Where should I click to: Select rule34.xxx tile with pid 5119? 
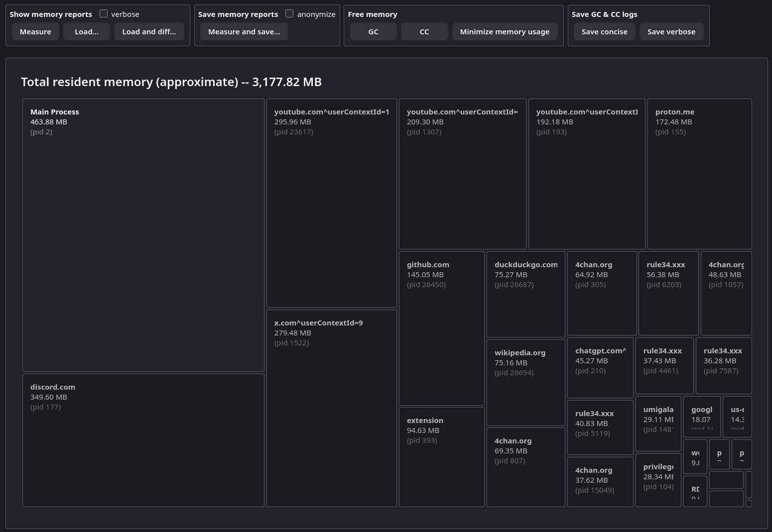tap(600, 427)
